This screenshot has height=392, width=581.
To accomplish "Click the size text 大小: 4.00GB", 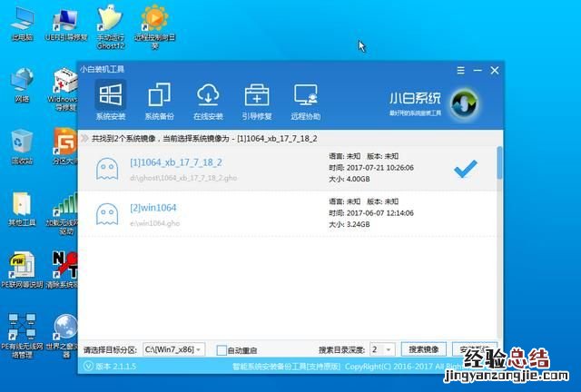I will pyautogui.click(x=349, y=179).
